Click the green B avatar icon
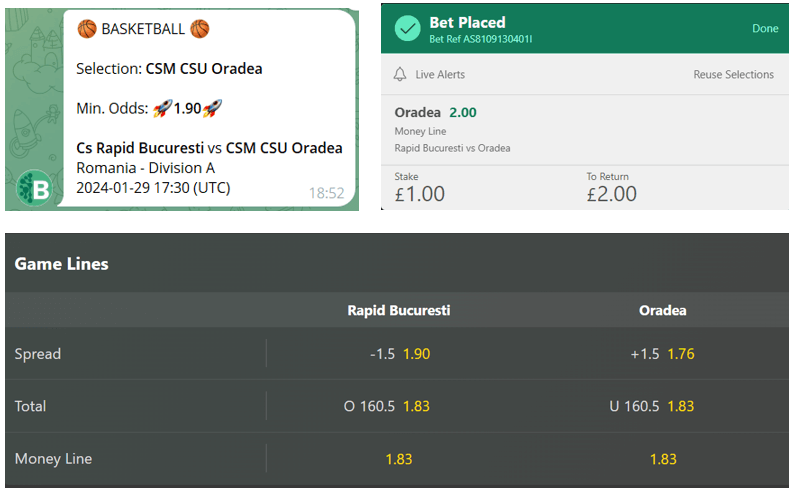The image size is (789, 491). 34,188
